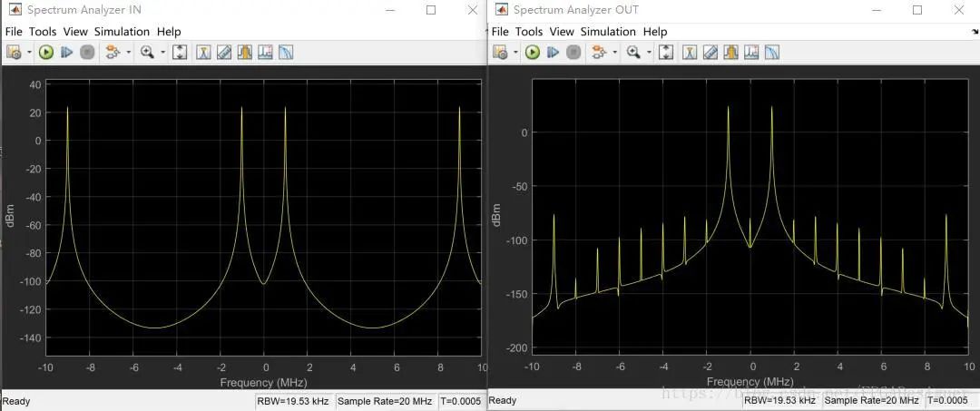Scale axes limits in Spectrum Analyzer IN

180,53
